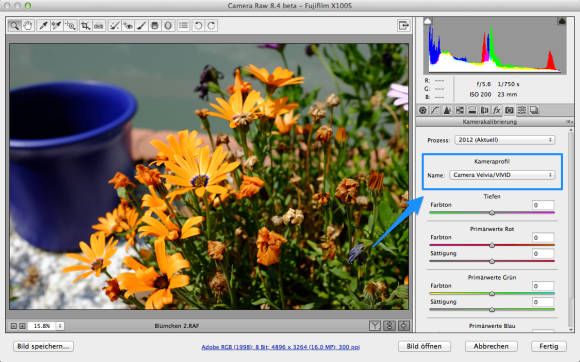
Task: Select the Straighten tool
Action: click(99, 26)
